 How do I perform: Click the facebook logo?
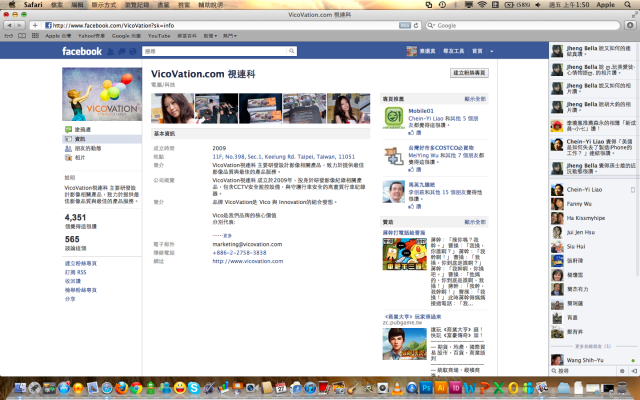82,51
